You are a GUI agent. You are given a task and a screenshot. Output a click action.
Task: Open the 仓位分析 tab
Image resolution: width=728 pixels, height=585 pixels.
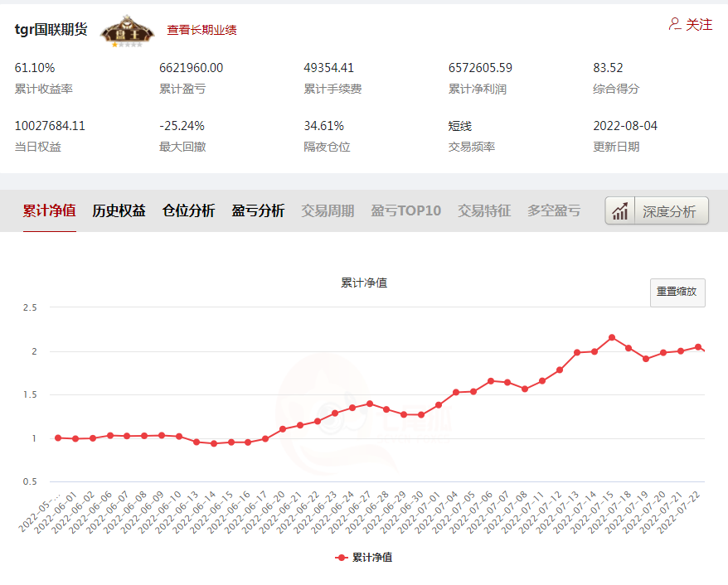click(x=188, y=210)
